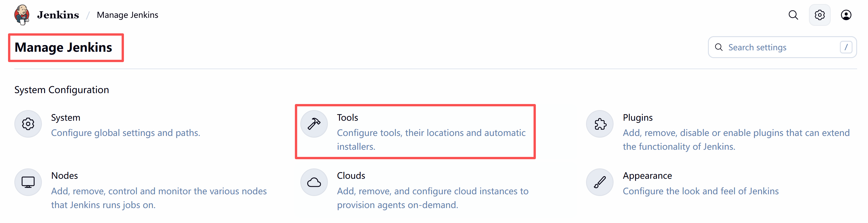Click the System gear icon

[x=28, y=124]
